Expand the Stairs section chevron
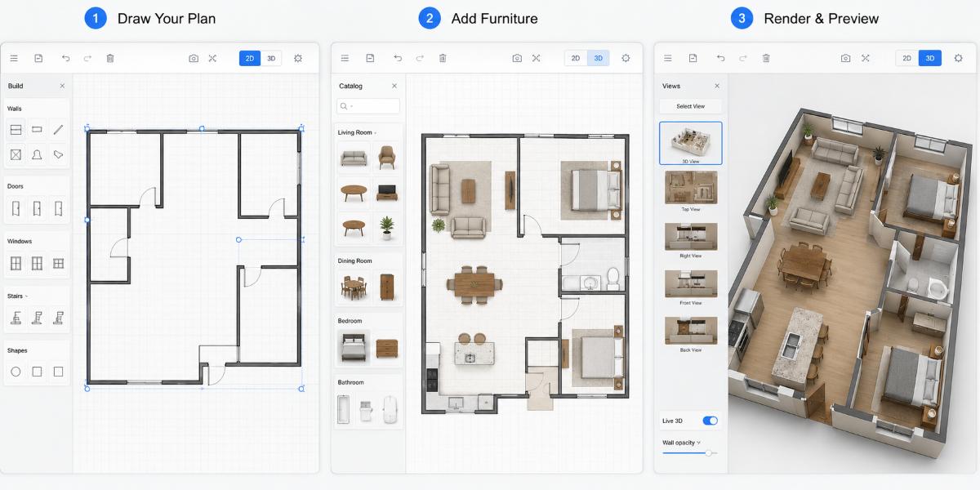The height and width of the screenshot is (490, 980). pos(27,296)
